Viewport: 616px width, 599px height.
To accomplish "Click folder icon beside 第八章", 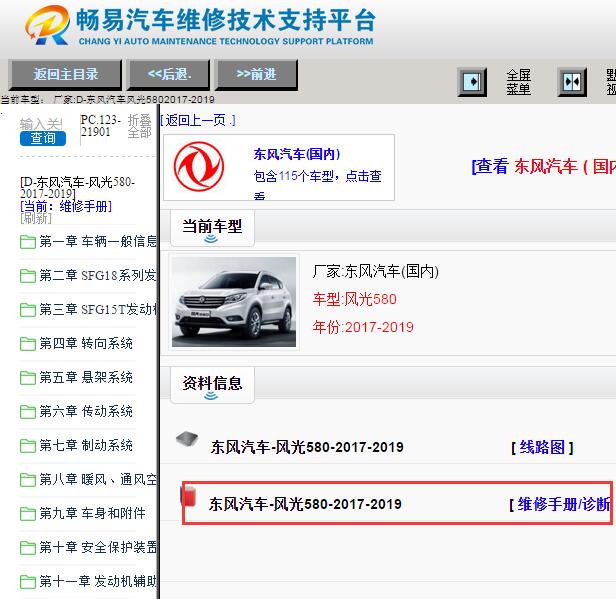I will tap(28, 480).
